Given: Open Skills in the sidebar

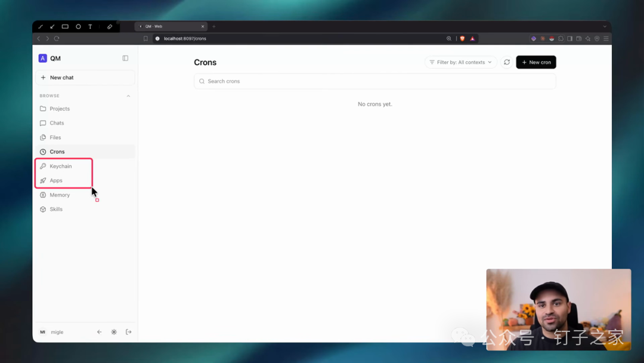Looking at the screenshot, I should [x=85, y=209].
